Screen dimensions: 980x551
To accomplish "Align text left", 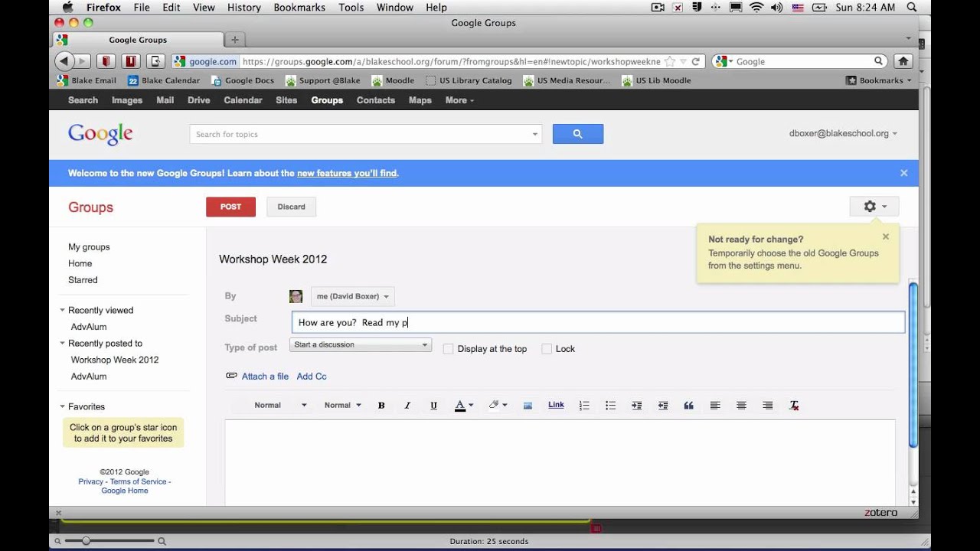I will click(x=715, y=406).
